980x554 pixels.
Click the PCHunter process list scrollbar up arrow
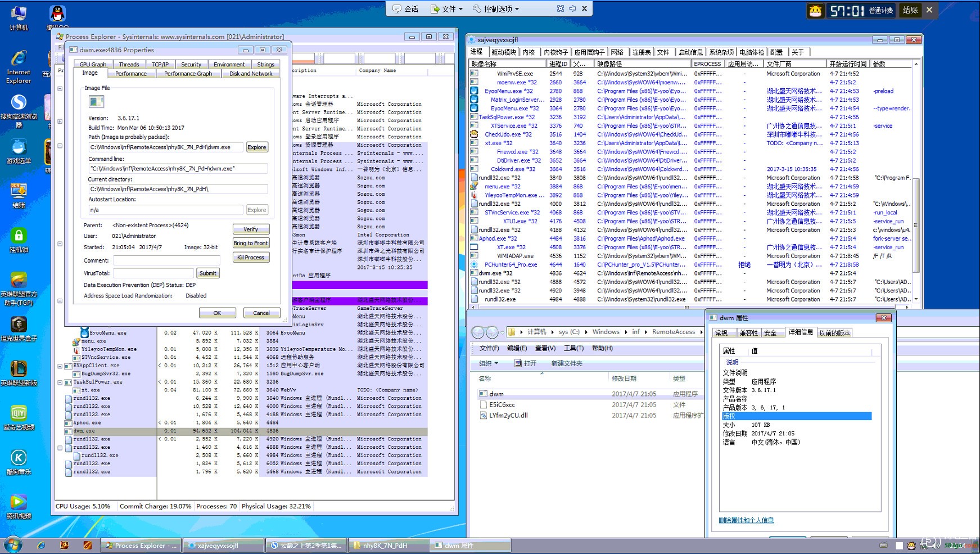pos(916,64)
